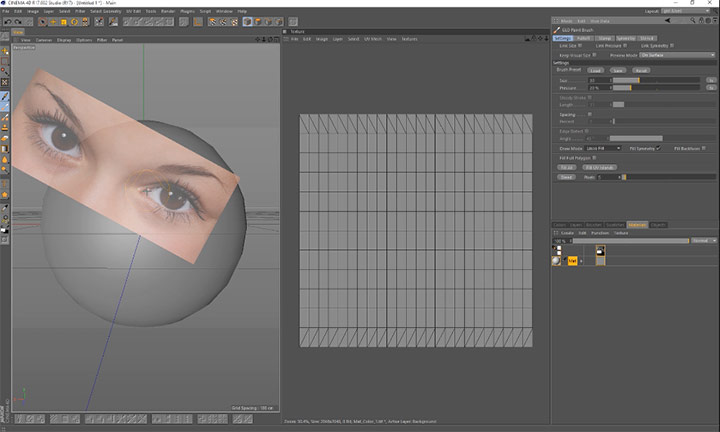Select the Fill bucket tool icon

click(x=5, y=149)
